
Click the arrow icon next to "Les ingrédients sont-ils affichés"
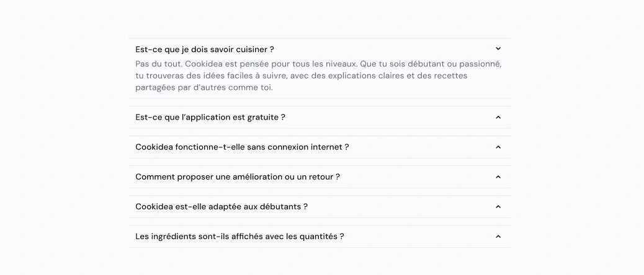(498, 237)
